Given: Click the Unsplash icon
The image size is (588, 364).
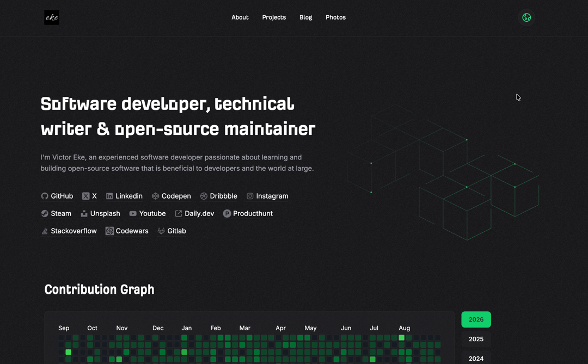Looking at the screenshot, I should (84, 213).
